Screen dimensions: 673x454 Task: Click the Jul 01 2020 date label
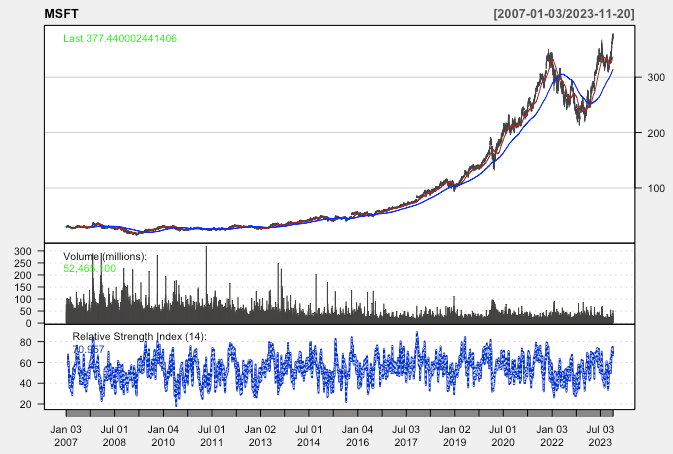(x=503, y=436)
